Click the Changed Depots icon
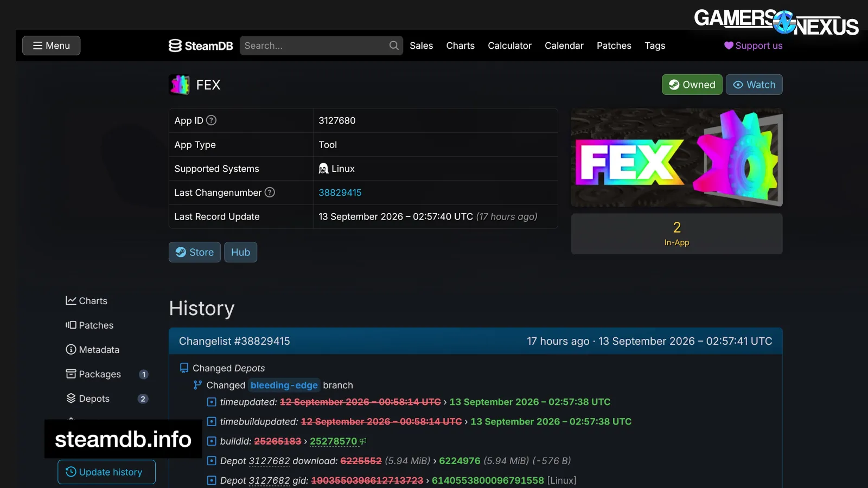This screenshot has width=868, height=488. 184,368
